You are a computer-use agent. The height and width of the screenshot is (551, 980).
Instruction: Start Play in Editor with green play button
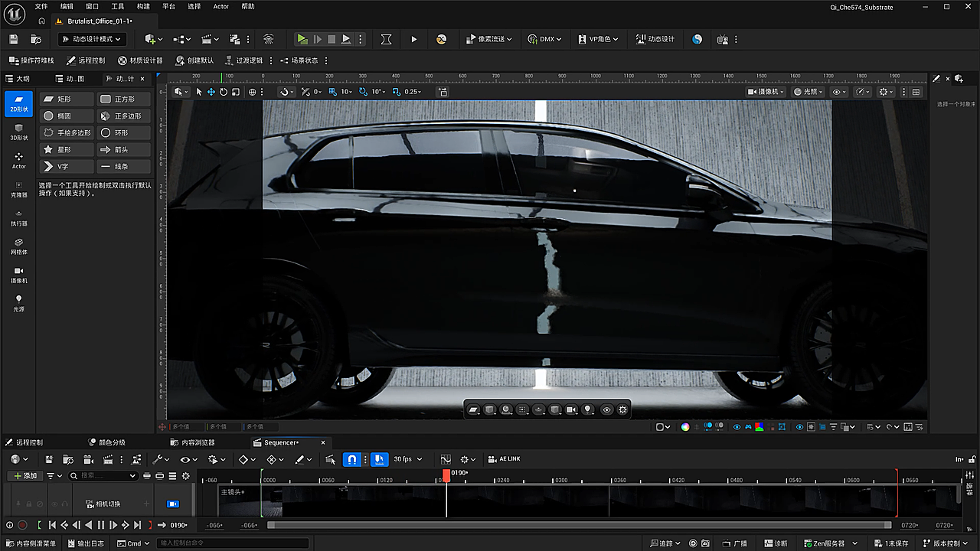[302, 39]
